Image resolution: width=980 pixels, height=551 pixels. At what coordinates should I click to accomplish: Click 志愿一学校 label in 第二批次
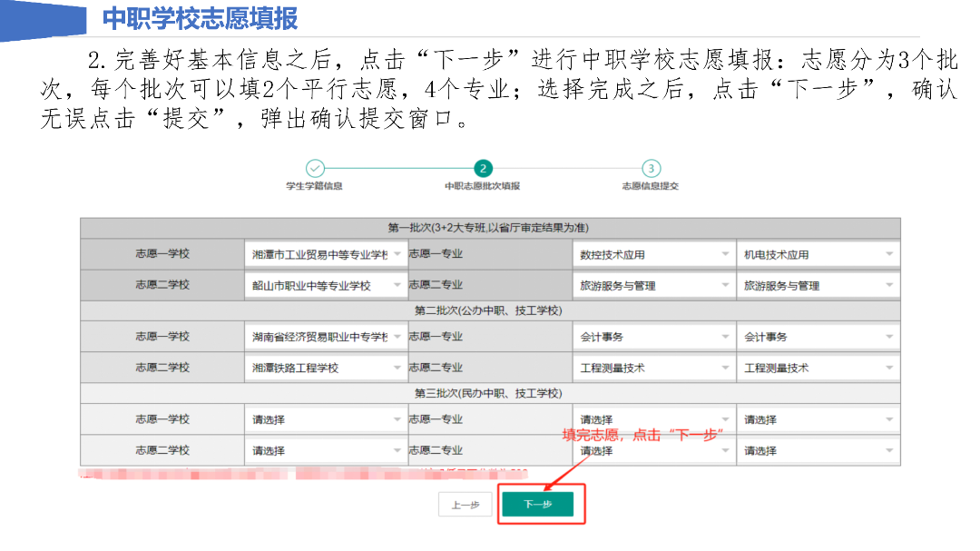(162, 336)
